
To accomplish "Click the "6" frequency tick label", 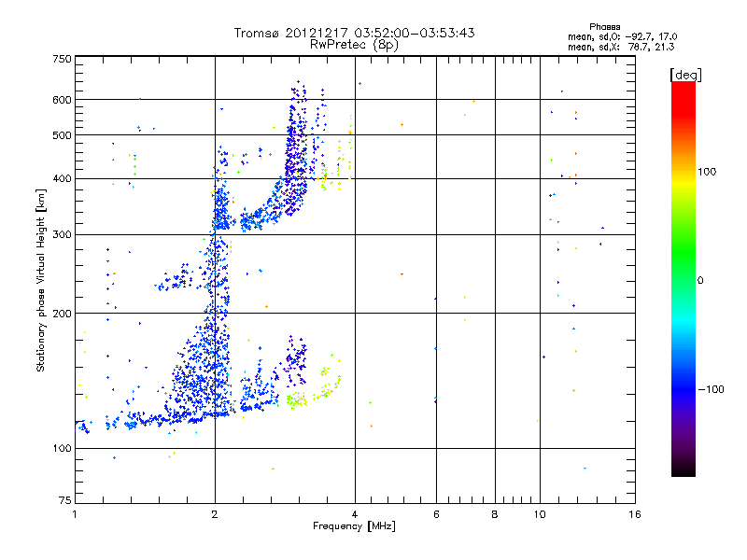I will tap(436, 514).
